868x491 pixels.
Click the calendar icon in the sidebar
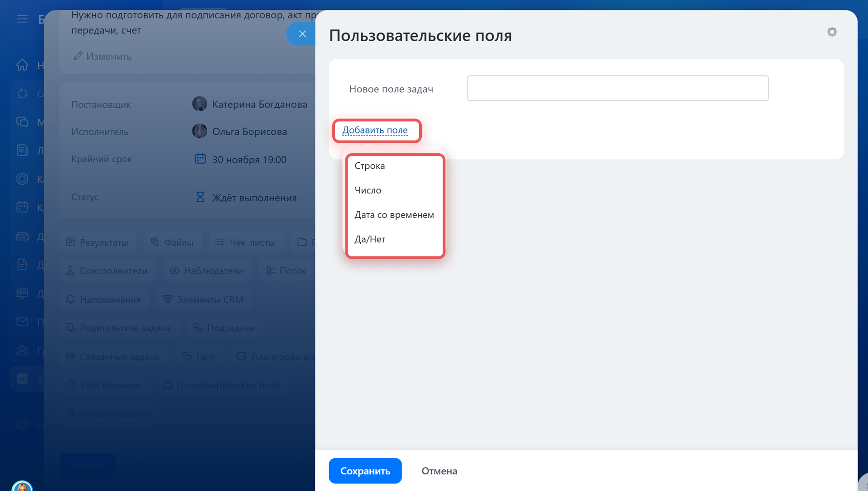(x=22, y=207)
